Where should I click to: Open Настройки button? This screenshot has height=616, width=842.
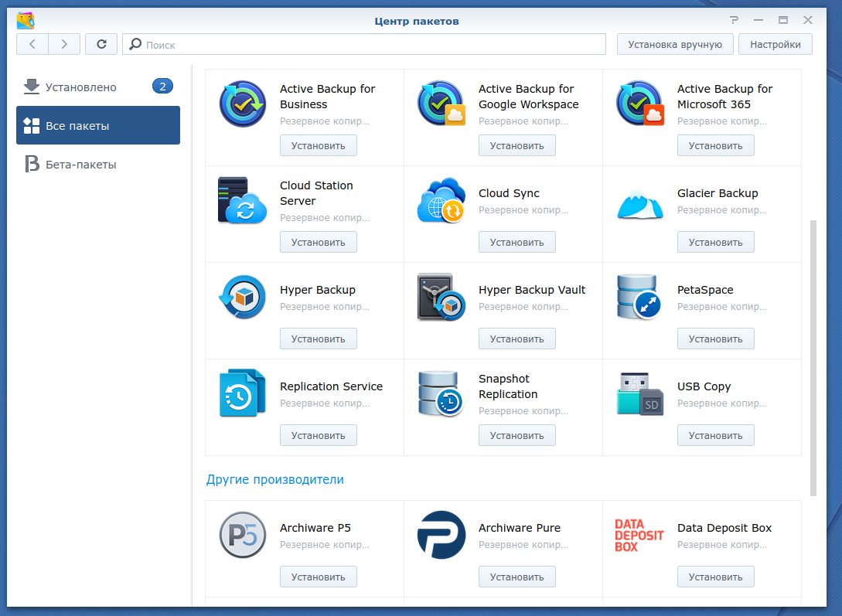click(775, 45)
